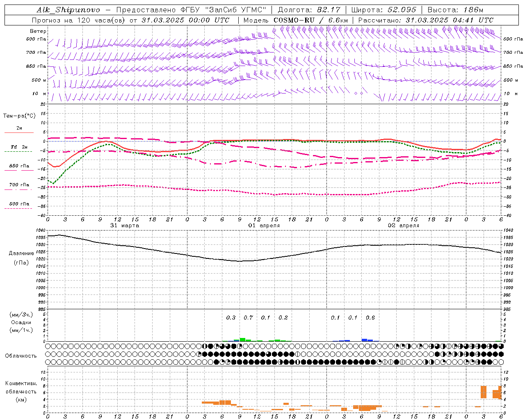Click the latitude value Широта: 52.095
525x420 pixels.
click(383, 10)
